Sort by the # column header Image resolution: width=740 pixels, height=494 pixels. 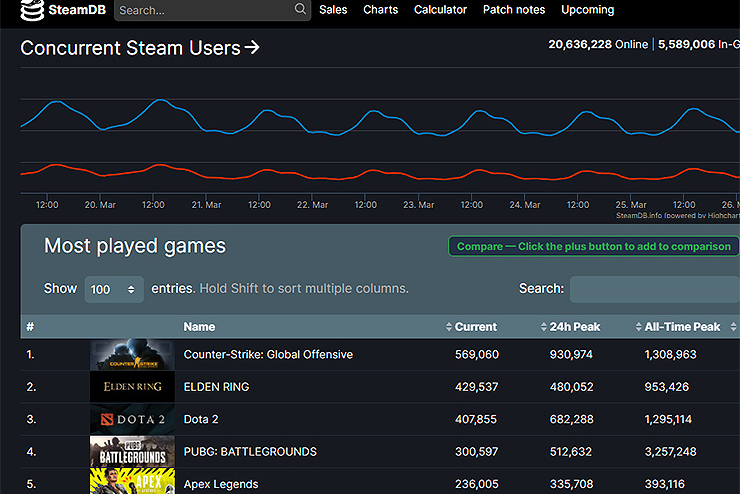coord(30,327)
